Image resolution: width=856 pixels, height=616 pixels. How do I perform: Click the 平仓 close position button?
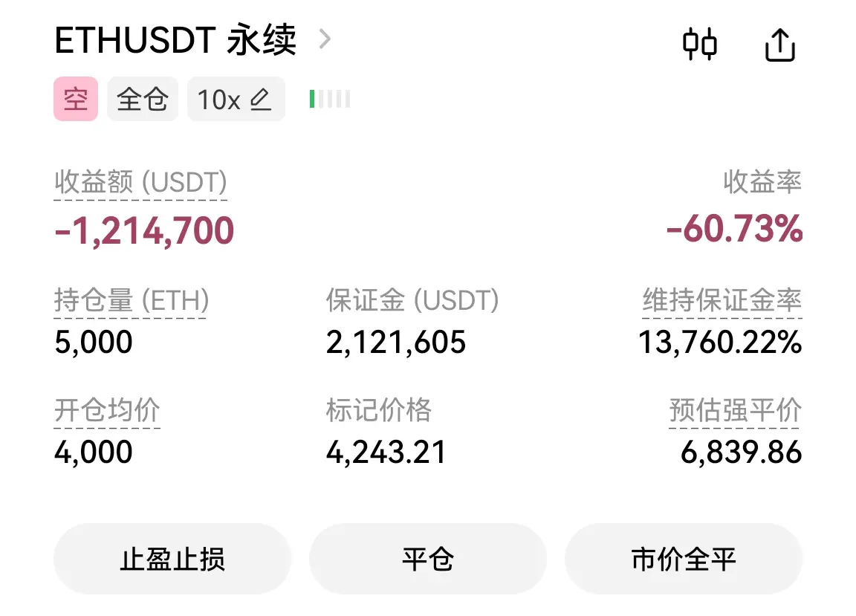click(x=428, y=559)
